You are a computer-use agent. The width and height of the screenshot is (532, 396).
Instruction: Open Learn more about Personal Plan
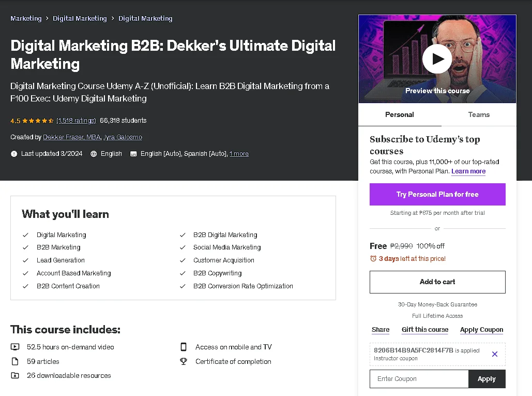[x=468, y=171]
